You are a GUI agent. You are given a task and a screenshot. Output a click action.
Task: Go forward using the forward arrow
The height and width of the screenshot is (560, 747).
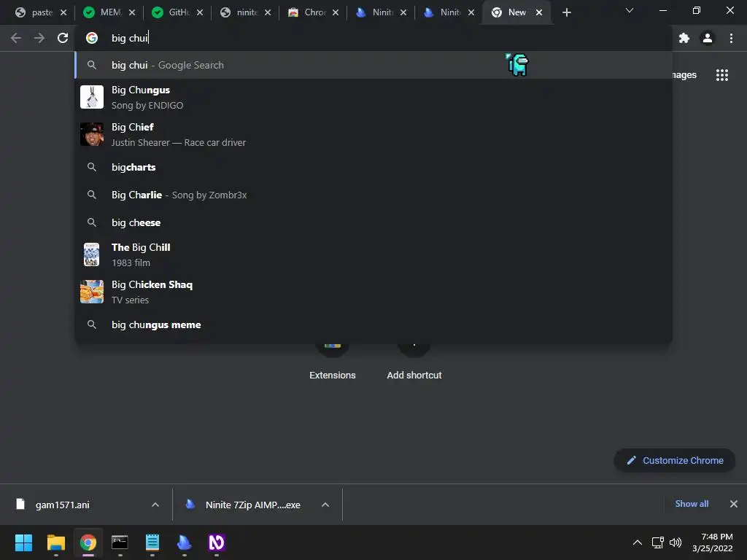[39, 38]
